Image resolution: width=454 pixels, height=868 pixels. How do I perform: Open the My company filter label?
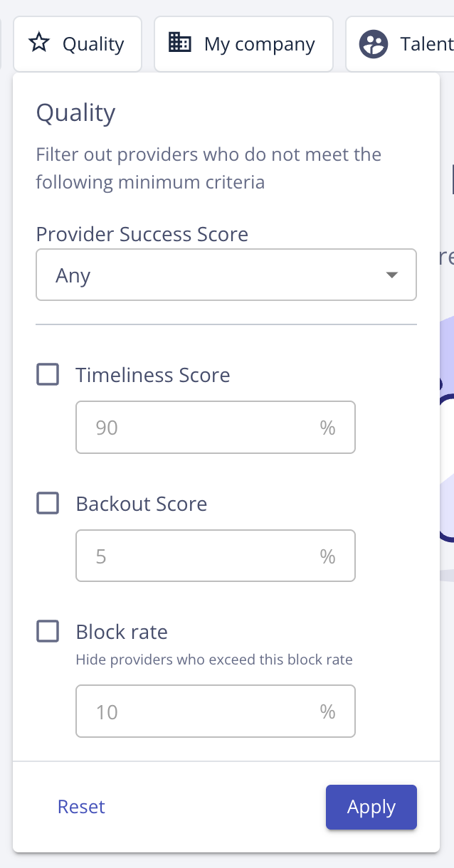tap(259, 44)
